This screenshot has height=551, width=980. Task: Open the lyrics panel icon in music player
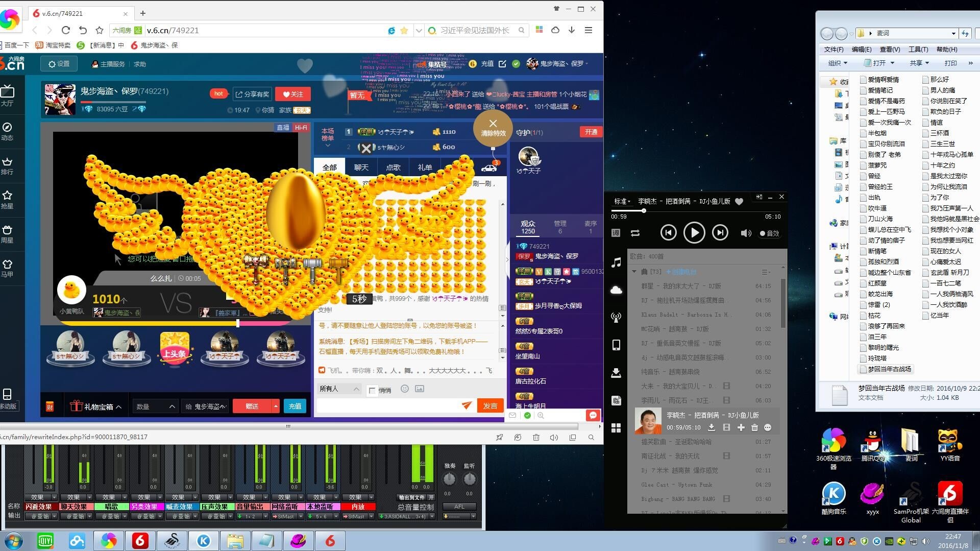click(x=616, y=233)
